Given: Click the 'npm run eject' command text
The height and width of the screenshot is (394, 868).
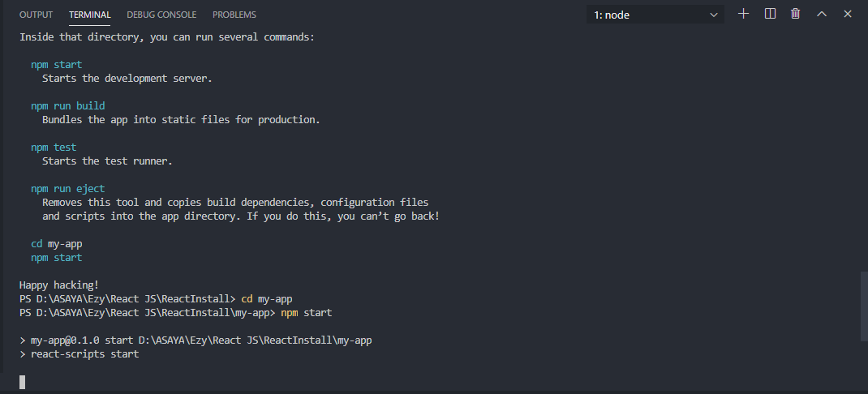Looking at the screenshot, I should pos(67,189).
